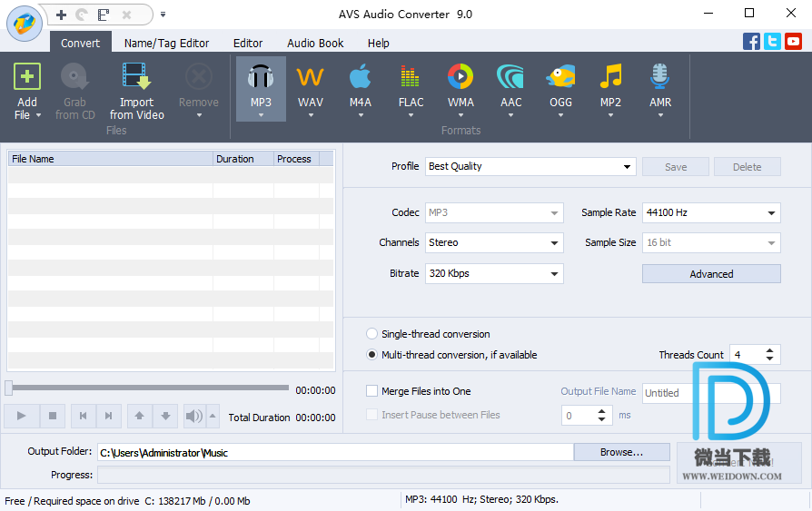Open the Twitter page icon
This screenshot has height=511, width=812.
[772, 42]
